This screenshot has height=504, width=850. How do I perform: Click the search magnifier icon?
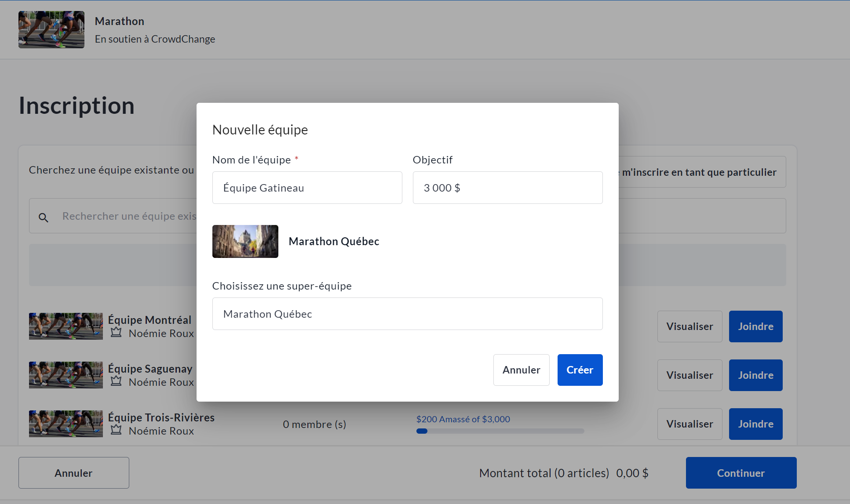click(43, 217)
